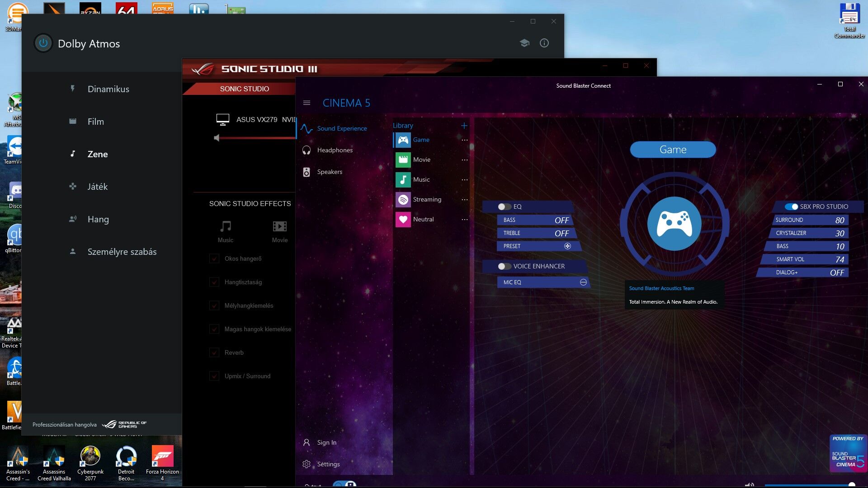Click the master volume speaker icon at bottom
Image resolution: width=868 pixels, height=488 pixels.
pyautogui.click(x=749, y=485)
